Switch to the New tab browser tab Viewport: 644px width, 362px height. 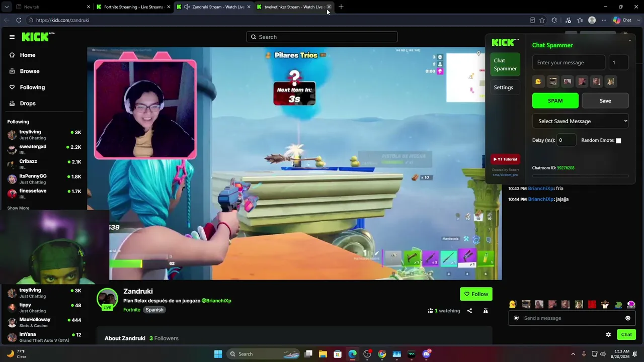53,7
